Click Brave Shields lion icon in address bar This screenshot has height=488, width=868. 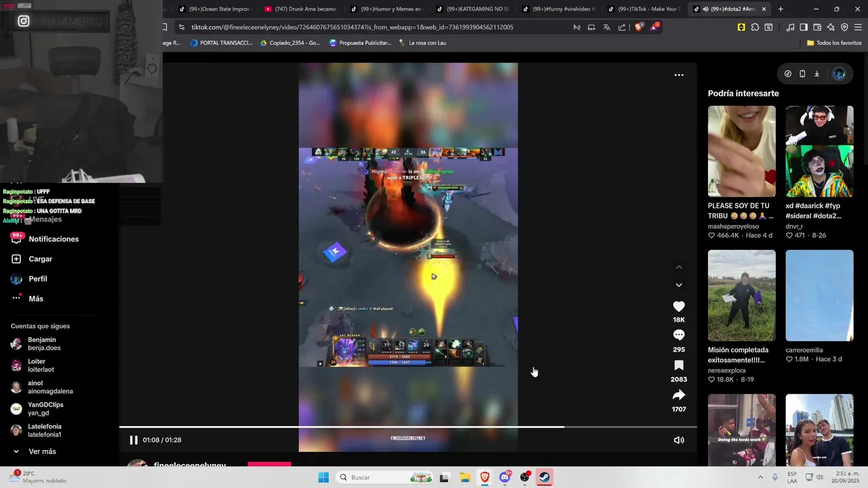click(x=639, y=27)
